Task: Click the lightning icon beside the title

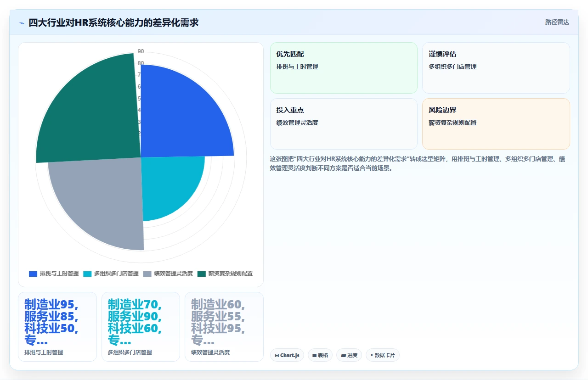Action: tap(22, 22)
